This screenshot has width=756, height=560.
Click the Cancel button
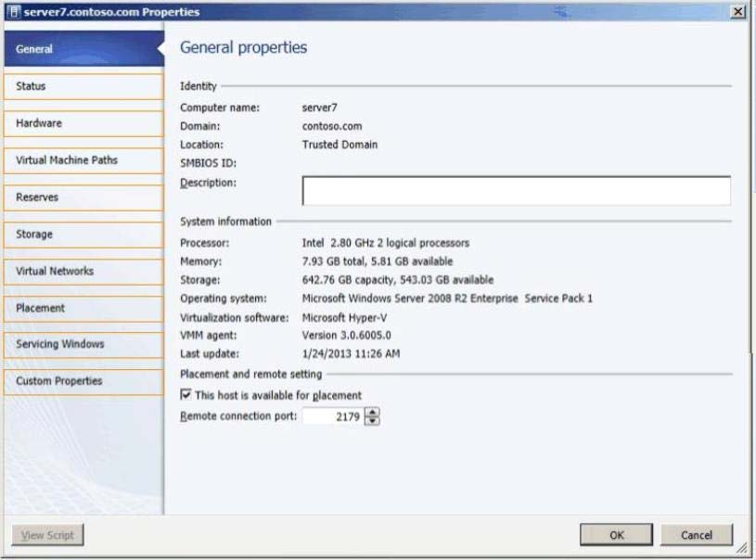(x=697, y=535)
